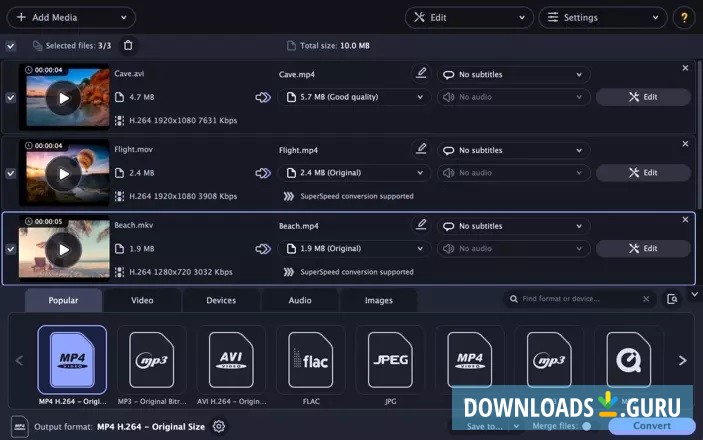
Task: Rename Flight.mp4 output with pencil icon
Action: 421,149
